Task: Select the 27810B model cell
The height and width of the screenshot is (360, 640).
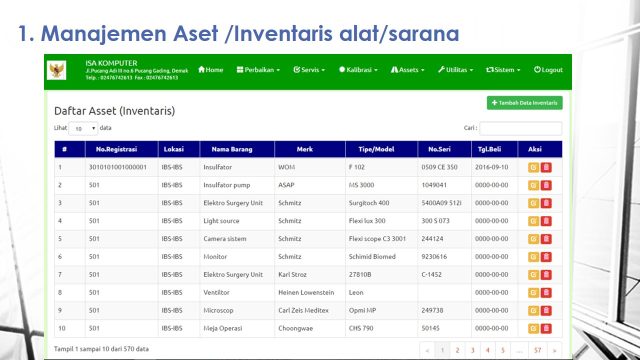Action: [x=360, y=275]
